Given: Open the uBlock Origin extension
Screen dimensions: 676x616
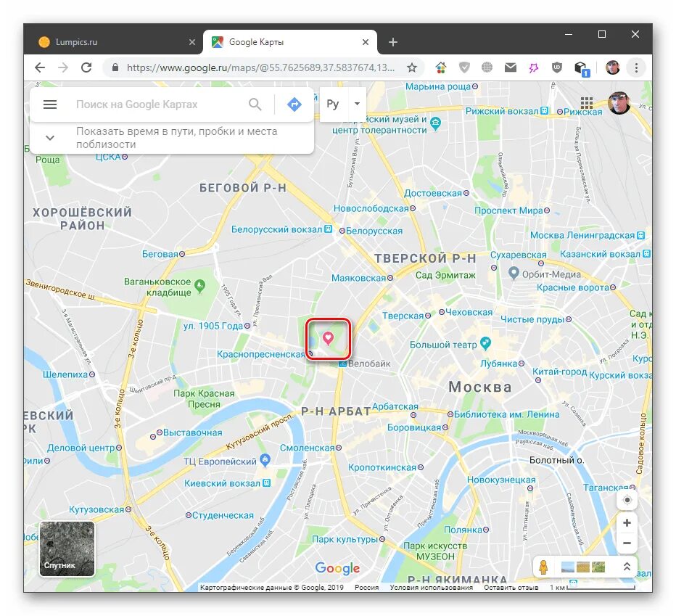Looking at the screenshot, I should click(557, 67).
